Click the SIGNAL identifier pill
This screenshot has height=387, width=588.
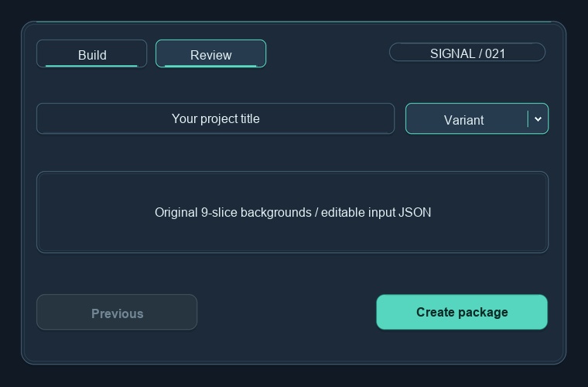[467, 52]
